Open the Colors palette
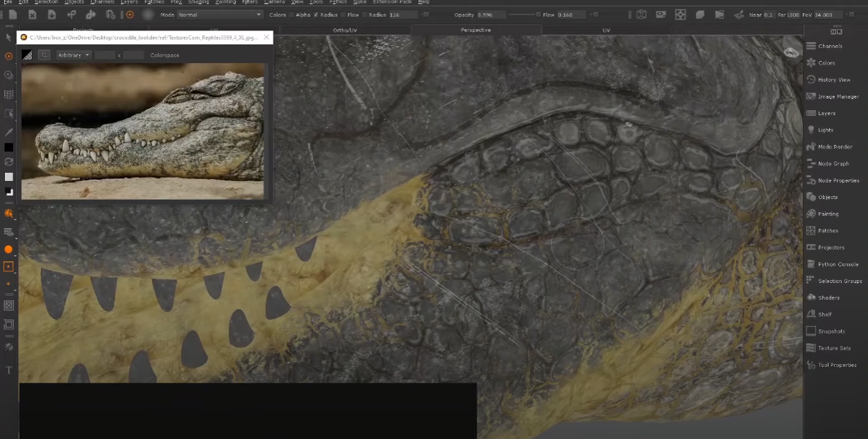The image size is (868, 439). (x=822, y=62)
